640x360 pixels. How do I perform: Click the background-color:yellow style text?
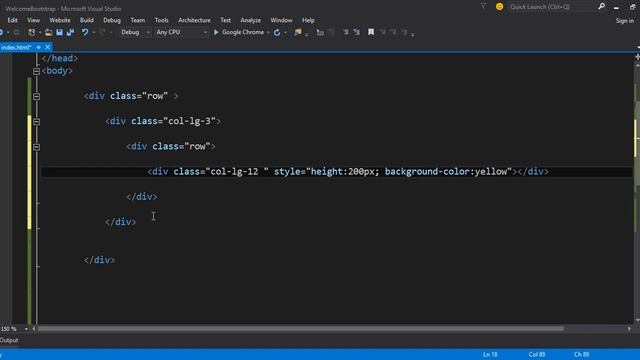pos(445,171)
